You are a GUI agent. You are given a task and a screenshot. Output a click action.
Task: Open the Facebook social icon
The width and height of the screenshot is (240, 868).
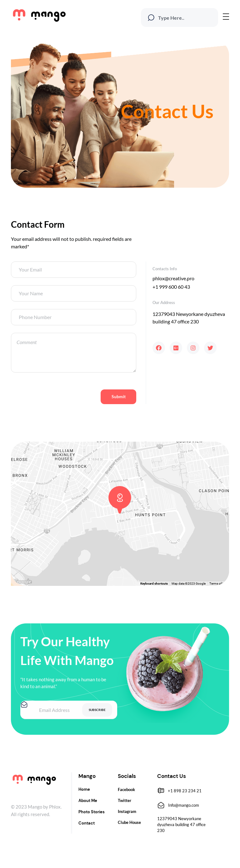pyautogui.click(x=158, y=348)
